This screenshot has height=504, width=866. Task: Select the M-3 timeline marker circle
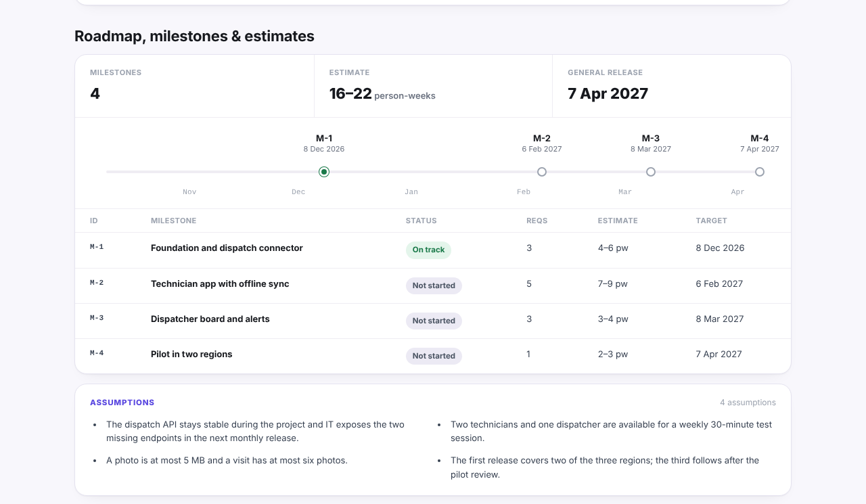651,172
